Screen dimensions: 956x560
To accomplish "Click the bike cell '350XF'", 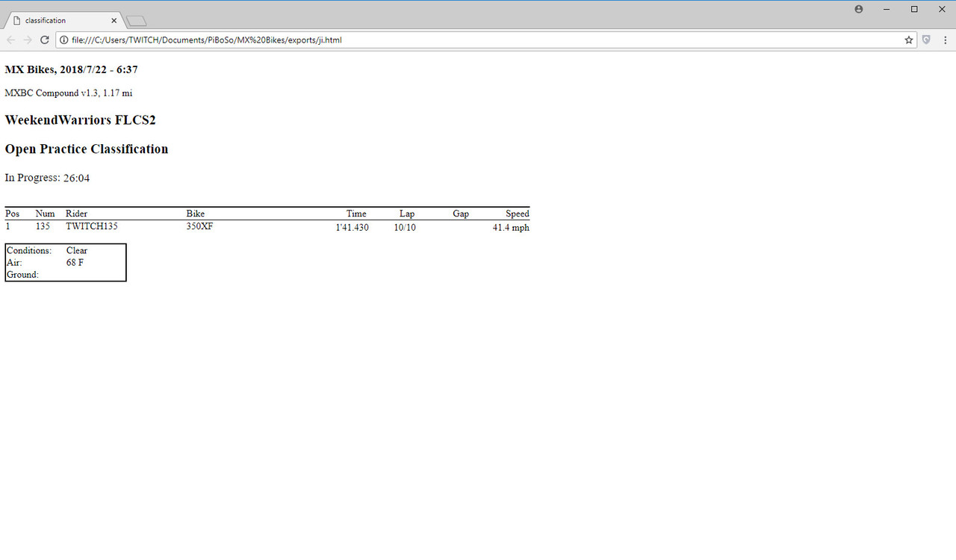I will coord(199,226).
